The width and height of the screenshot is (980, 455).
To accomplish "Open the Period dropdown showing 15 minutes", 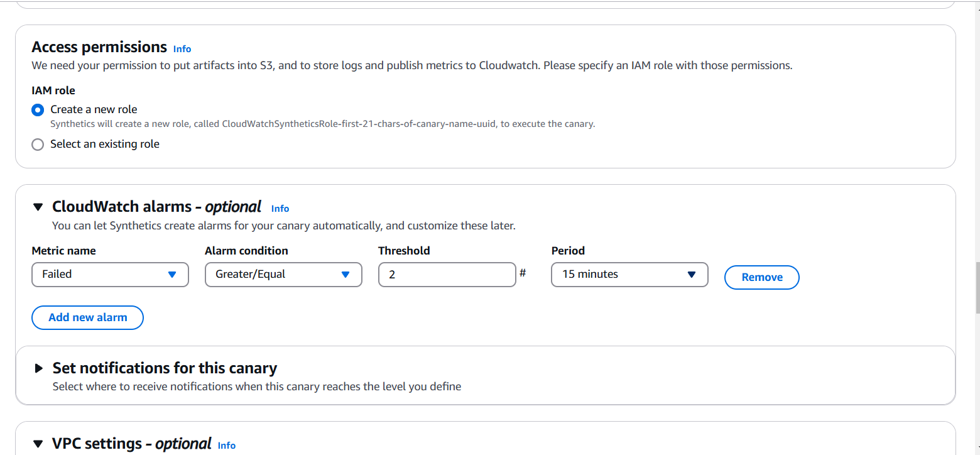I will coord(629,275).
